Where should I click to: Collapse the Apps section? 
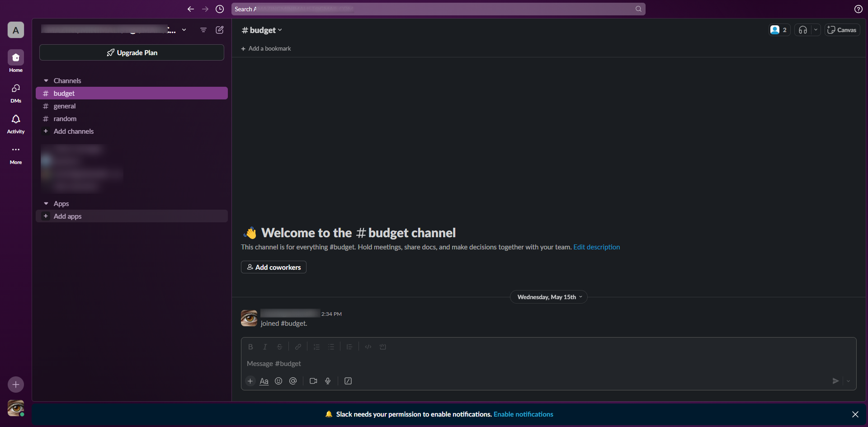(46, 204)
